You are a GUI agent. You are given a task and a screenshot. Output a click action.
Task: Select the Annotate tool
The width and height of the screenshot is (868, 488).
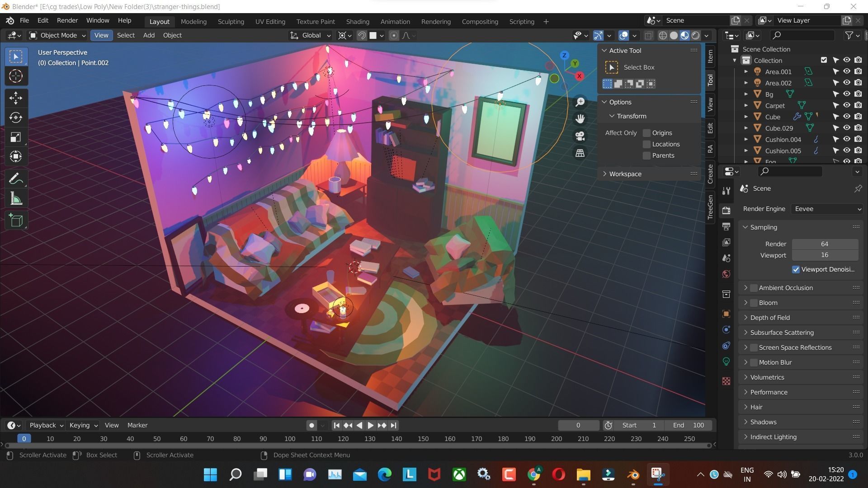click(16, 178)
